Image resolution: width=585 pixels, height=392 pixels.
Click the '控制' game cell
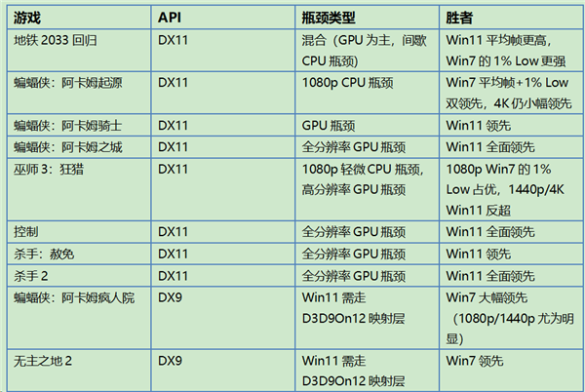(79, 232)
